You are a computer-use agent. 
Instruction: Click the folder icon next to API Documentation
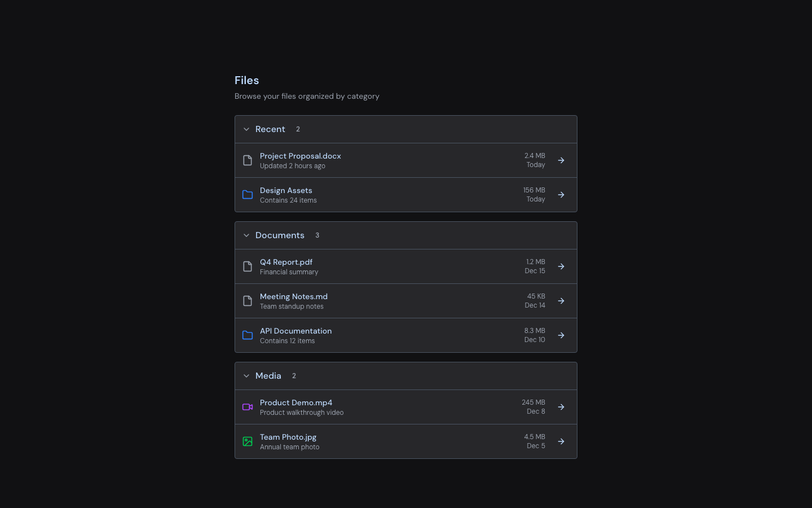click(x=248, y=335)
